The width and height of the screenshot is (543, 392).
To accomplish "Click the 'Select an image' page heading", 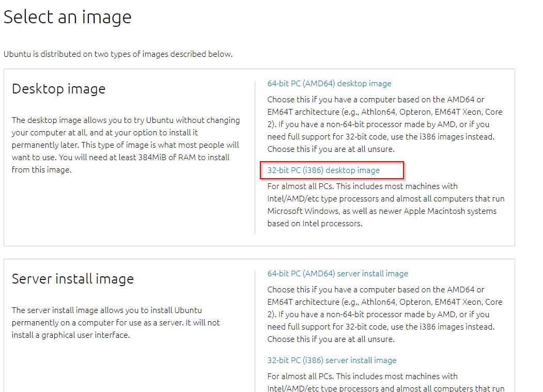I will [x=68, y=17].
